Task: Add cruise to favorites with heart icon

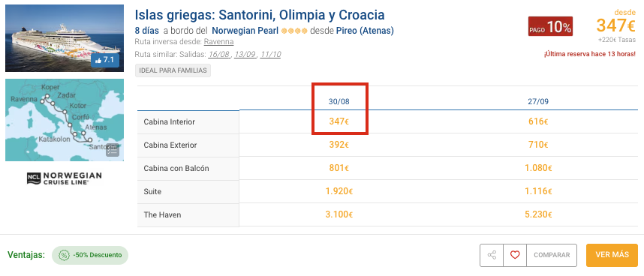Action: pos(515,255)
